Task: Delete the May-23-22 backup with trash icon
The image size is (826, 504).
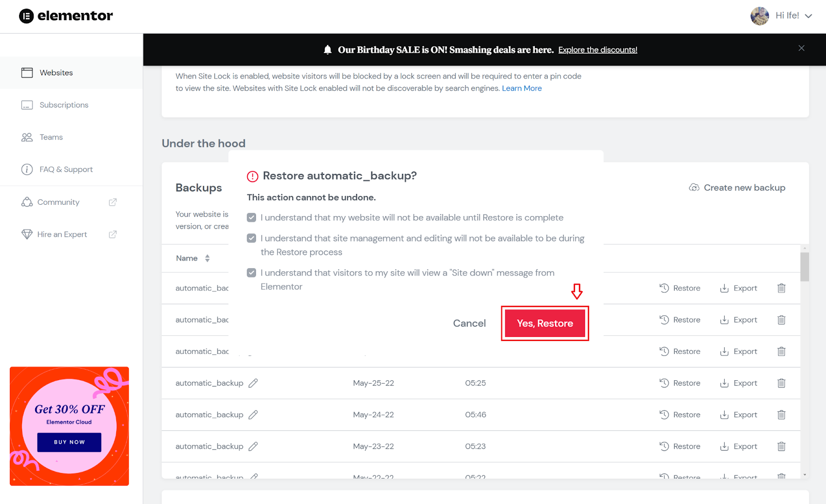Action: 782,447
